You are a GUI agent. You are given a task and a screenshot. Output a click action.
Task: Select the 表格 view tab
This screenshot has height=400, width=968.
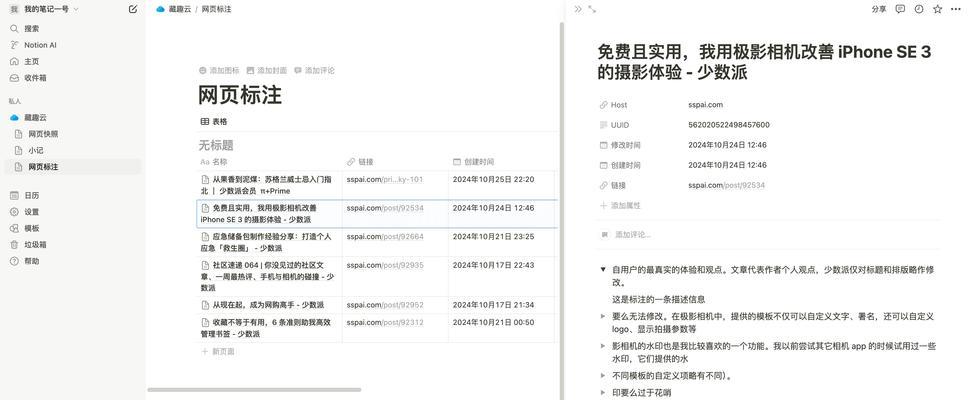coord(214,122)
